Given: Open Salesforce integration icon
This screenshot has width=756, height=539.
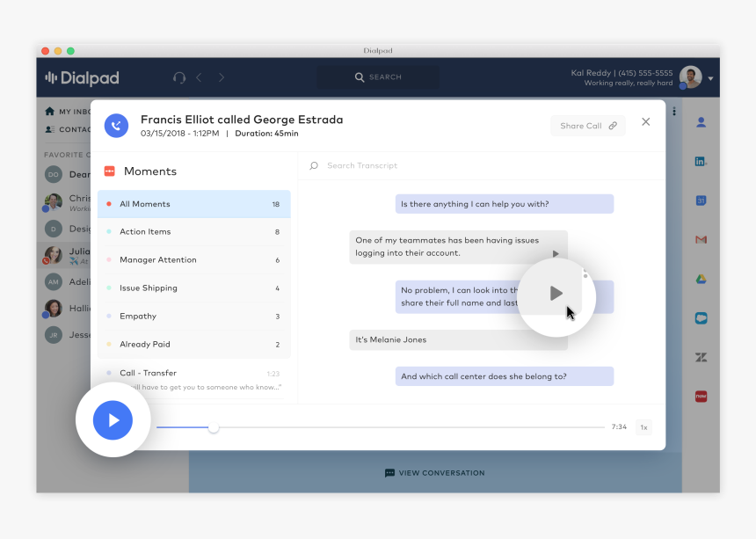Looking at the screenshot, I should coord(701,318).
